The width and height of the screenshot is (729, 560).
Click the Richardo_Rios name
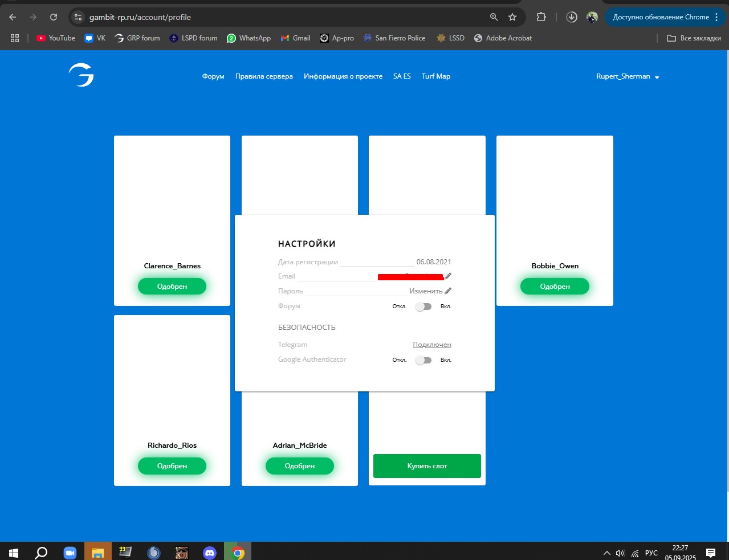(172, 445)
